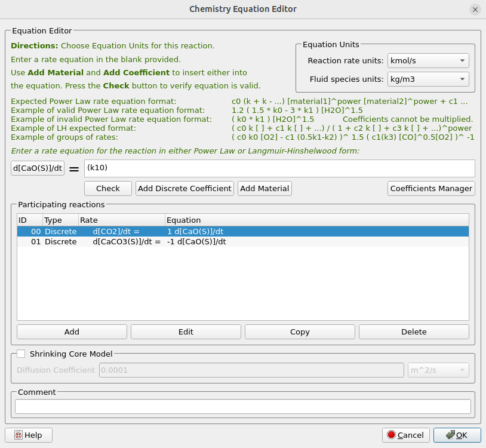
Task: Open the m^2/s diffusion units dropdown
Action: pyautogui.click(x=438, y=370)
